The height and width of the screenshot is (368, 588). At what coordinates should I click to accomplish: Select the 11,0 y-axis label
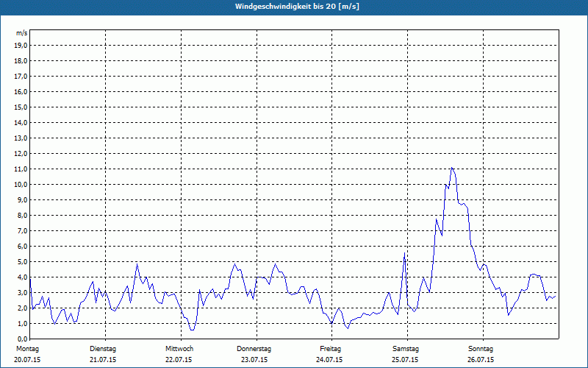pyautogui.click(x=21, y=169)
